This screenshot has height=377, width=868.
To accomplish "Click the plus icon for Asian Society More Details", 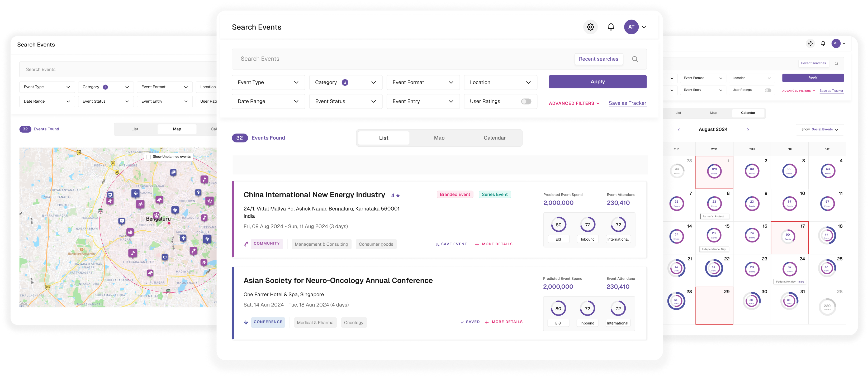I will click(487, 322).
